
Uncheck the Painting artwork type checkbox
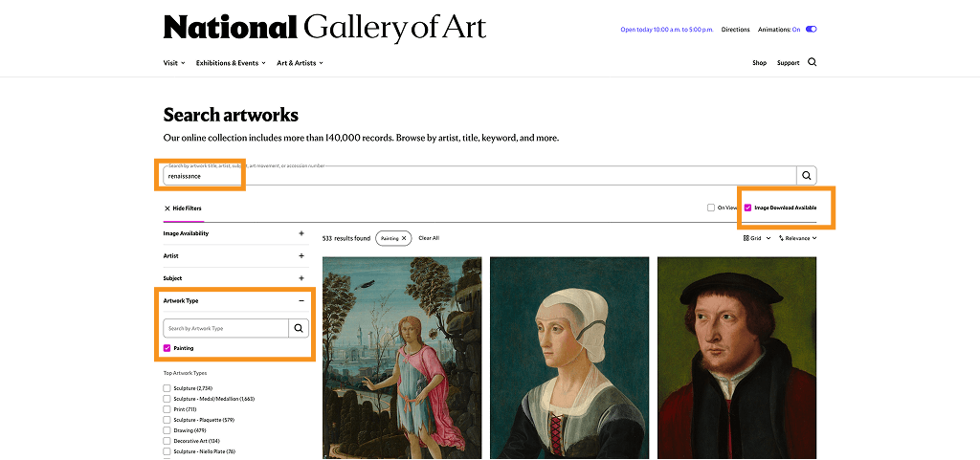tap(167, 348)
